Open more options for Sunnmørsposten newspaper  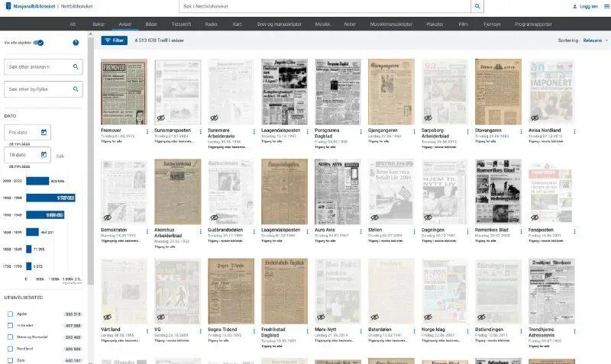(200, 131)
